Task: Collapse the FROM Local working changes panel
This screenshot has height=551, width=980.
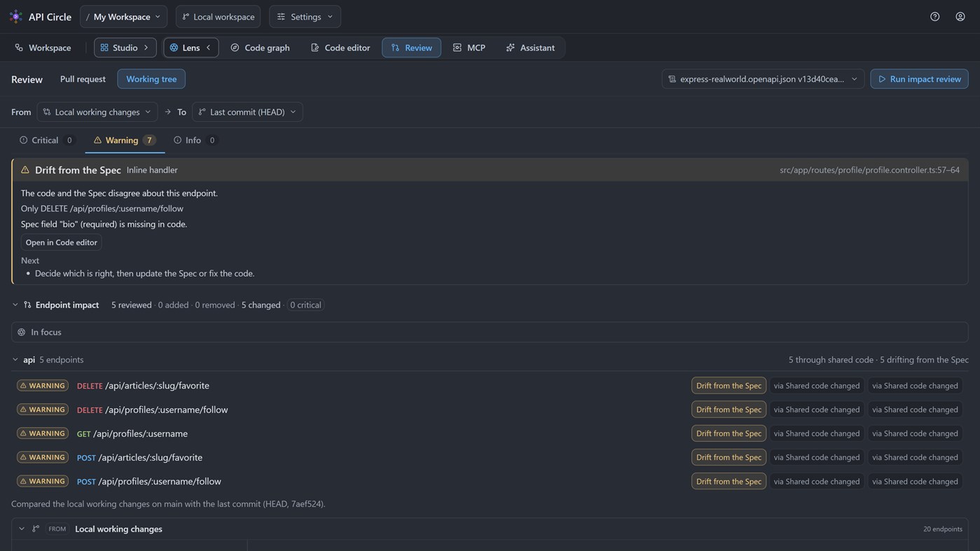Action: pyautogui.click(x=22, y=529)
